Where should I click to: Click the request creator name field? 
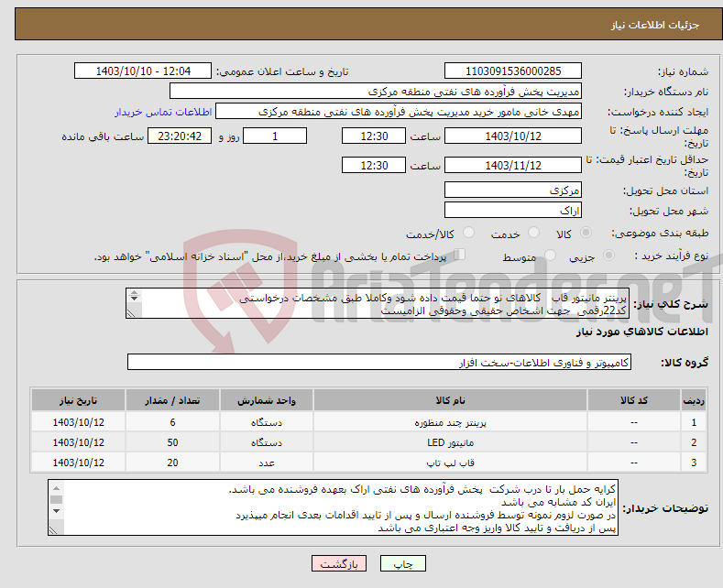399,112
